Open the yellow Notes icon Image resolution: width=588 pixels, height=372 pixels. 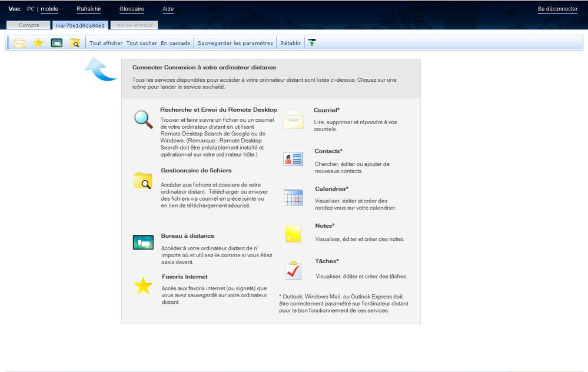click(x=293, y=234)
